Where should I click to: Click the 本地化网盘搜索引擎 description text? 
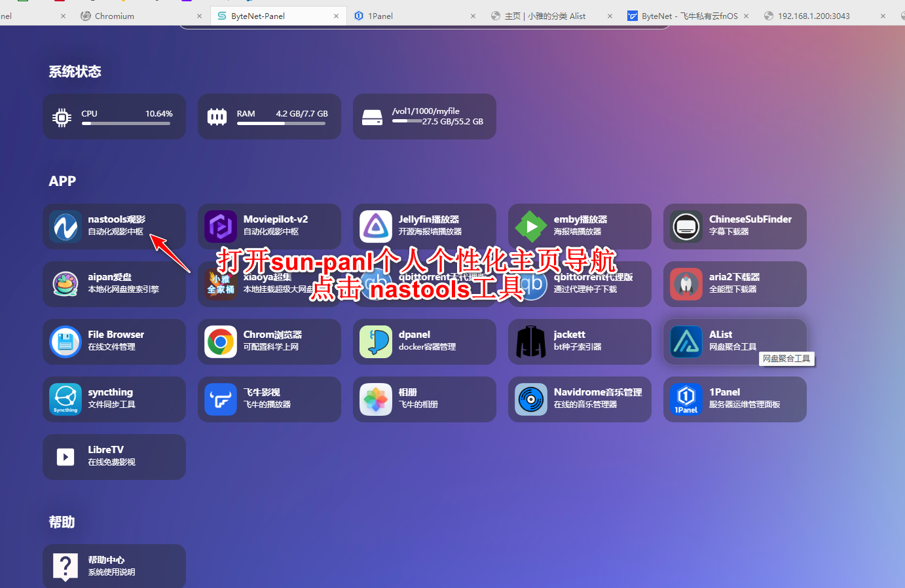124,289
